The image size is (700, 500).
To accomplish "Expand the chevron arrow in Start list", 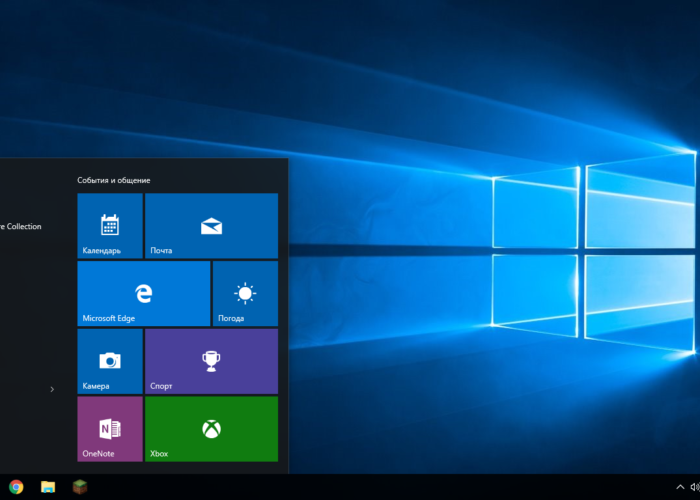I will (52, 389).
